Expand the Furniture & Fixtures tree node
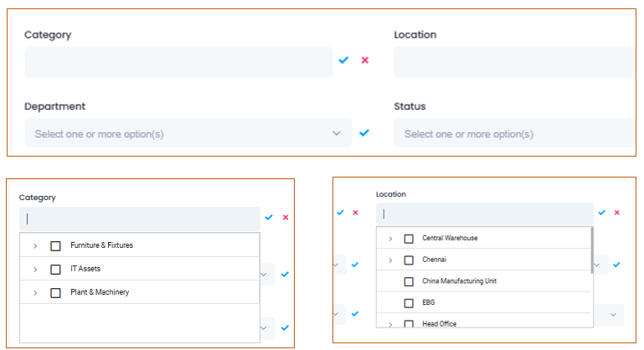Viewport: 644px width, 350px height. click(35, 246)
